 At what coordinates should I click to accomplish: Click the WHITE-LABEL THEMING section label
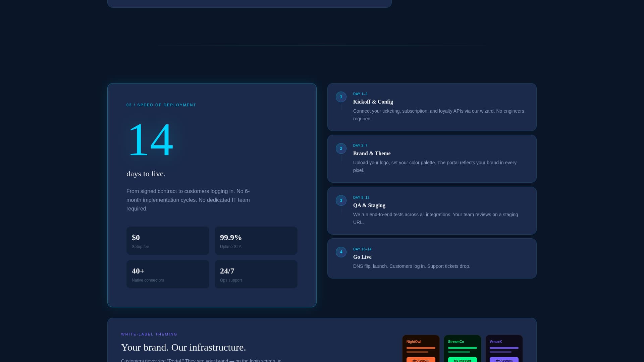149,334
